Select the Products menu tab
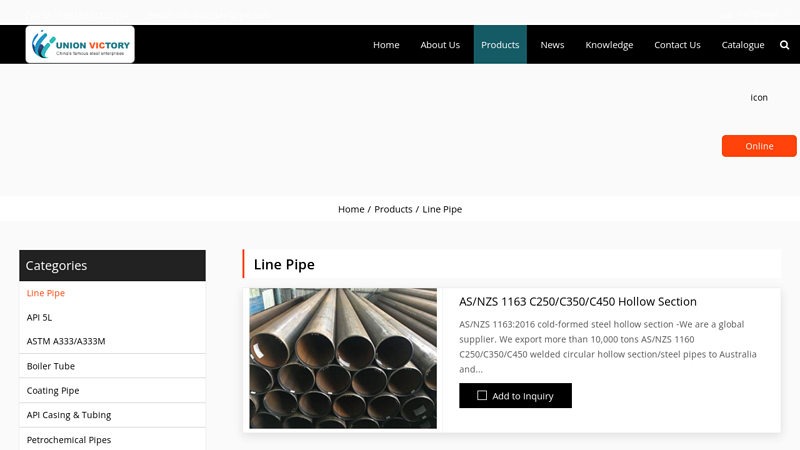This screenshot has width=800, height=450. coord(500,45)
